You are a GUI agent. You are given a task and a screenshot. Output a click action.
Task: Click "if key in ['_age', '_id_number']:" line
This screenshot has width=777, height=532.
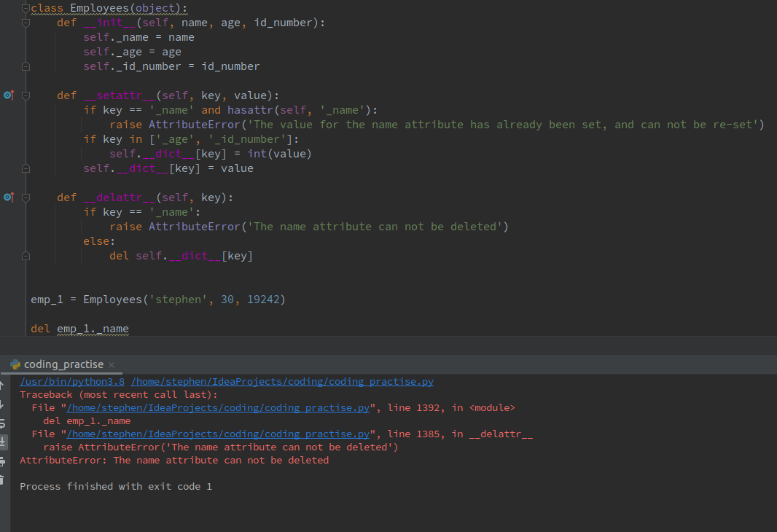(x=191, y=140)
